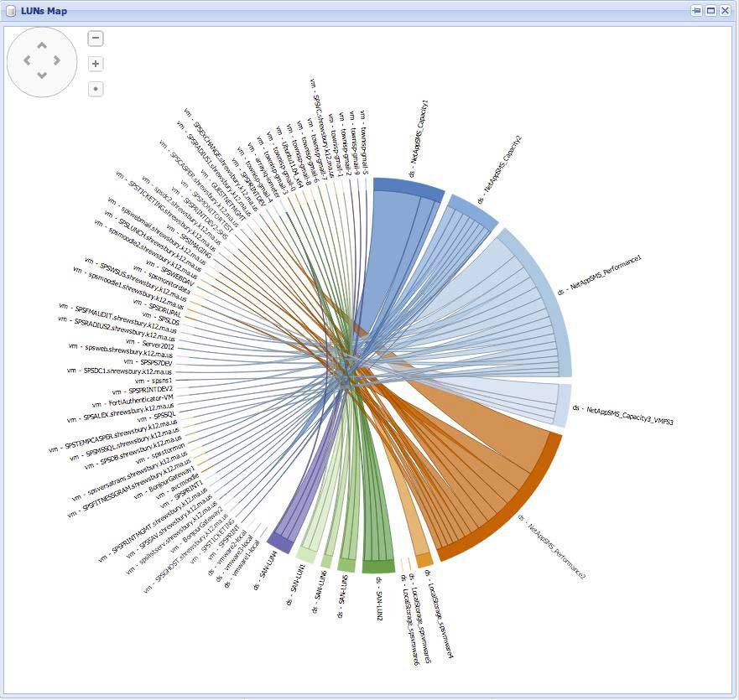
Task: Close the LUNs Map panel
Action: pyautogui.click(x=725, y=10)
